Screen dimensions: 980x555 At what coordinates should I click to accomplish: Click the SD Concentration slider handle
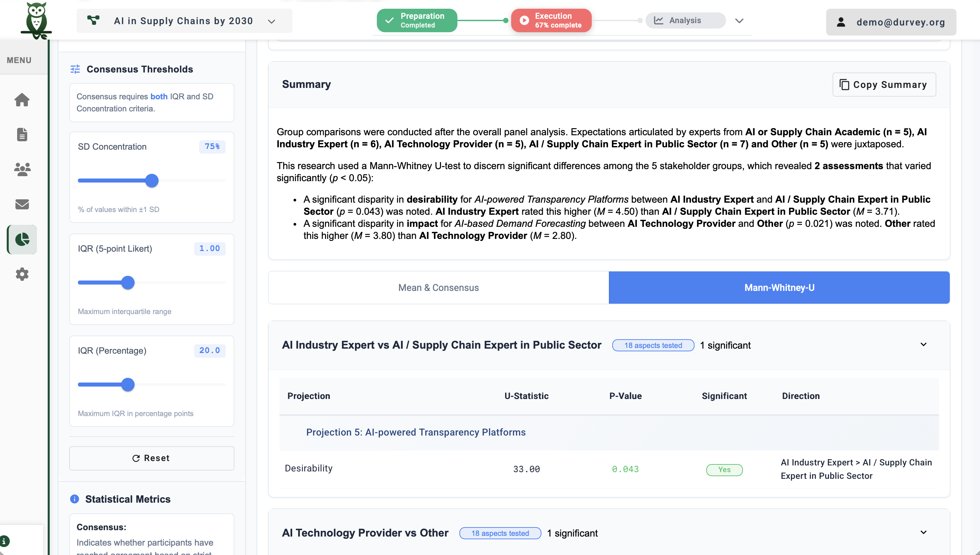pyautogui.click(x=152, y=181)
